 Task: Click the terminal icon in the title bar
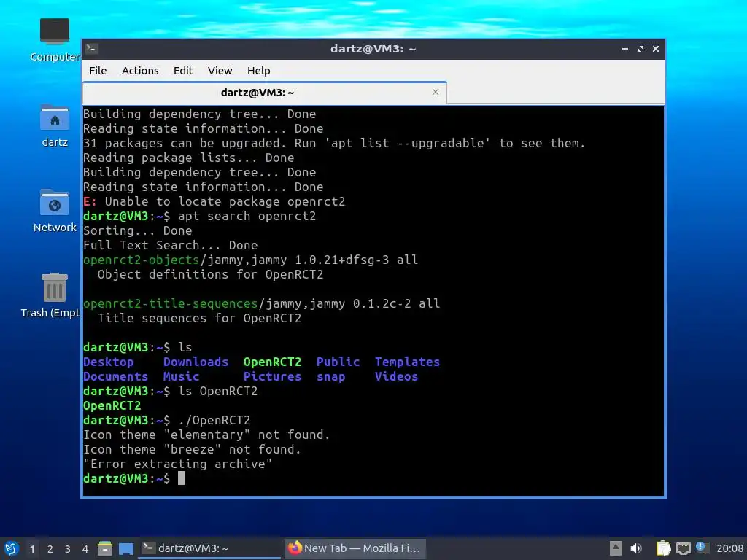pos(92,49)
